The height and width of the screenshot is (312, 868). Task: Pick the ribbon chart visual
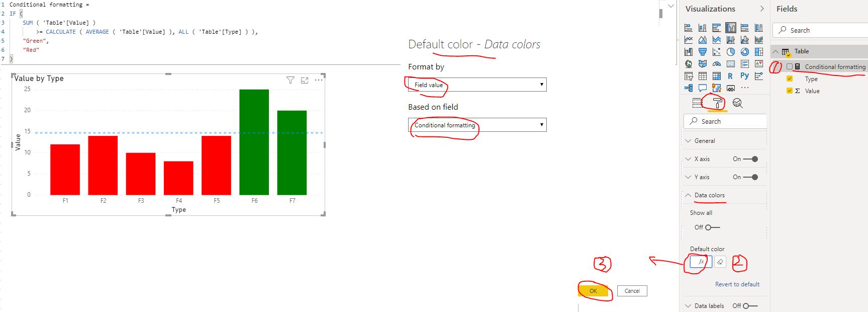pos(759,40)
